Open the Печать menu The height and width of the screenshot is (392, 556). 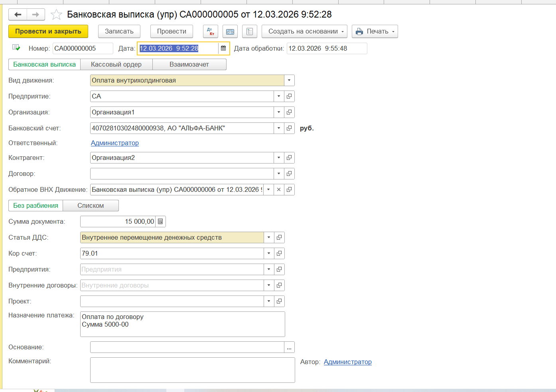point(375,32)
